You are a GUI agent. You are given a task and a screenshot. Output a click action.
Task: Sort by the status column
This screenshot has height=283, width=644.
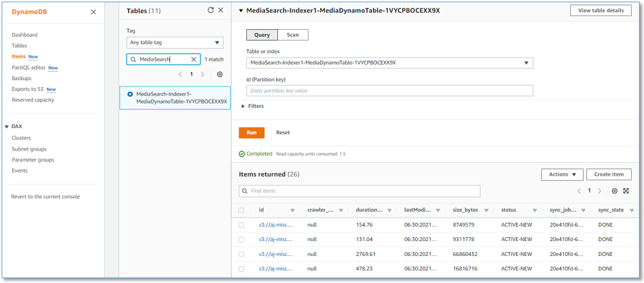pyautogui.click(x=535, y=210)
